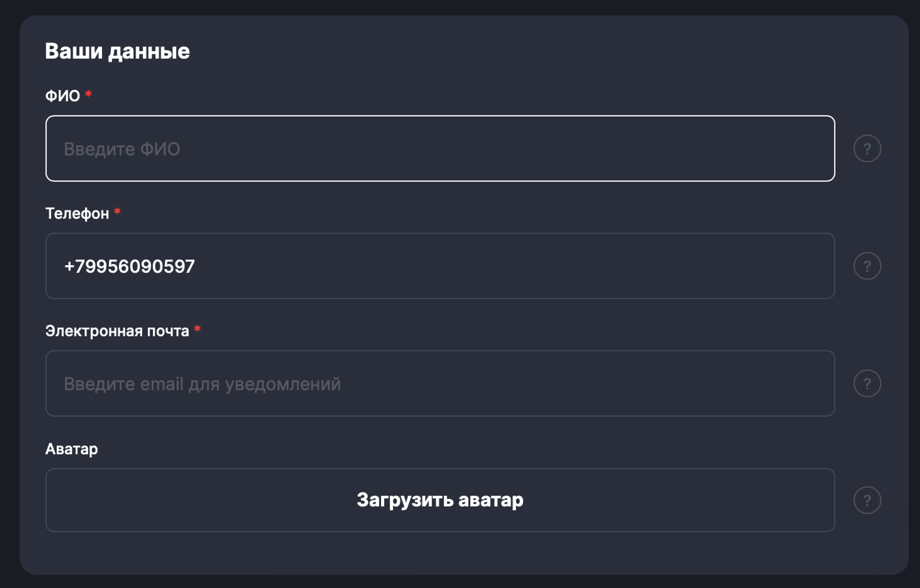This screenshot has width=920, height=588.
Task: Click the Аватар label
Action: [72, 449]
